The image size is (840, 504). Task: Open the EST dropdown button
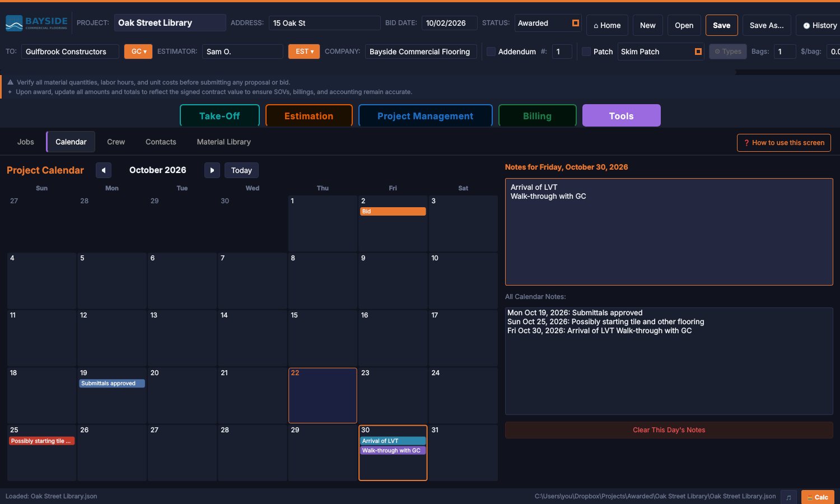(304, 52)
